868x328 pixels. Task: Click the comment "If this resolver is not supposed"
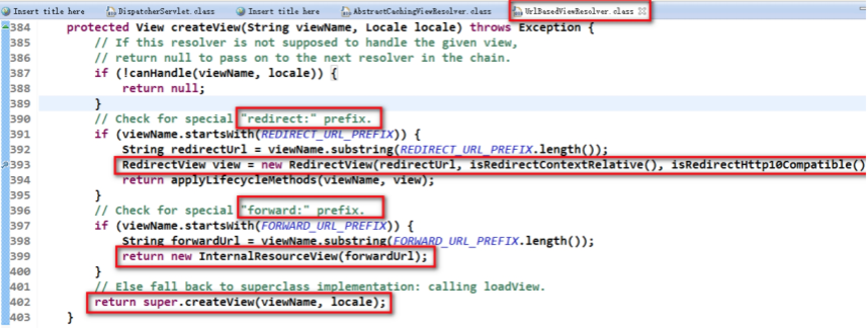click(x=306, y=43)
